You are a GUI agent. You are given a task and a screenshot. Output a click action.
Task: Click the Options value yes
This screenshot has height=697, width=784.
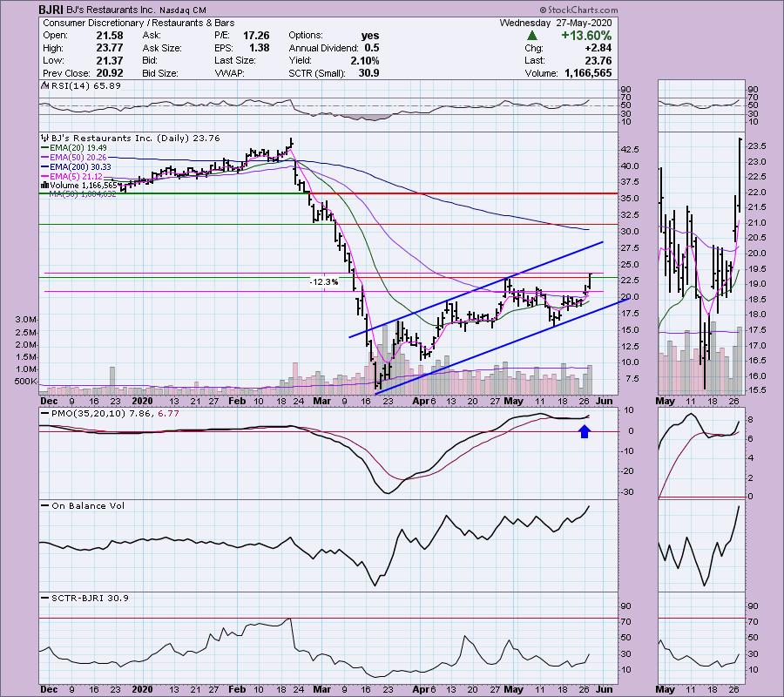(x=370, y=36)
